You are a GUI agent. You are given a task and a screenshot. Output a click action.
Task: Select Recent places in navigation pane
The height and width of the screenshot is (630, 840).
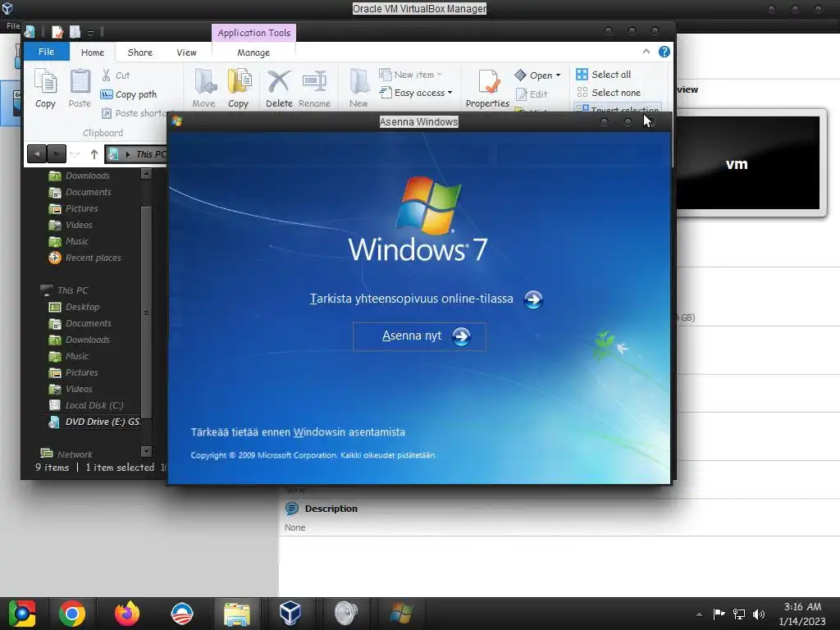85,258
